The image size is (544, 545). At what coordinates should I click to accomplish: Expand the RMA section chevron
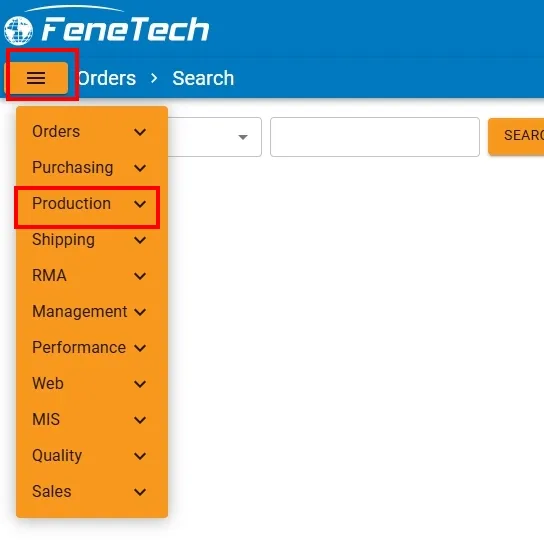(x=140, y=276)
